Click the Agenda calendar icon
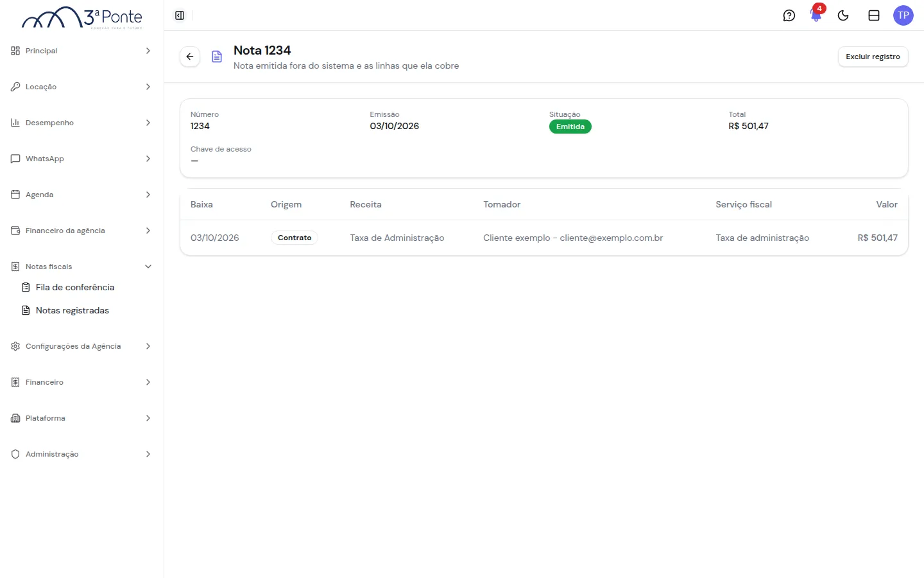The image size is (924, 578). (15, 195)
